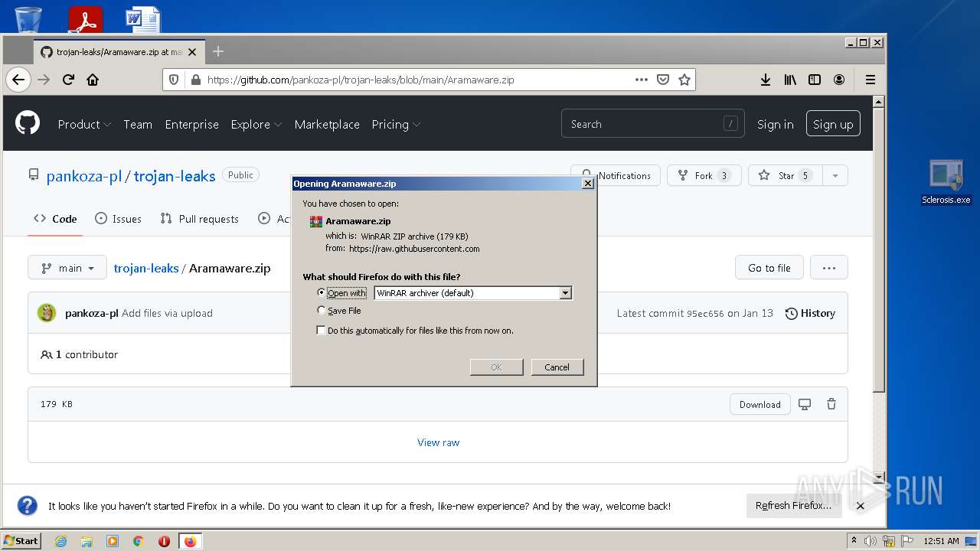Bookmark this page with star icon
The width and height of the screenshot is (980, 551).
point(684,80)
